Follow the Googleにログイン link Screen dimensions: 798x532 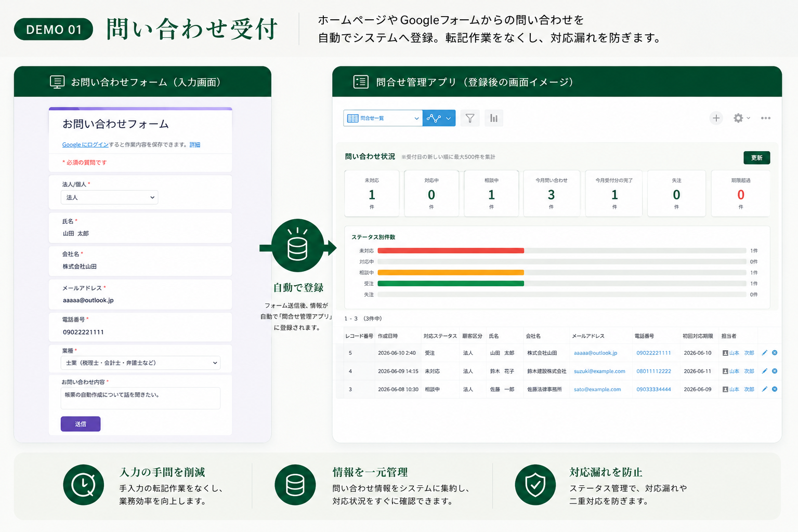[85, 144]
